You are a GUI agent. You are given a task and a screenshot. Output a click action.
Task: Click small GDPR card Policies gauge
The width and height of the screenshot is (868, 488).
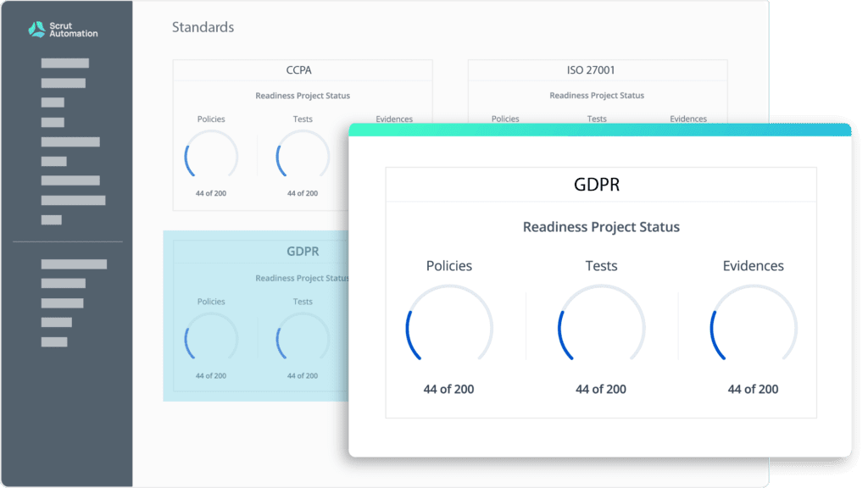211,337
